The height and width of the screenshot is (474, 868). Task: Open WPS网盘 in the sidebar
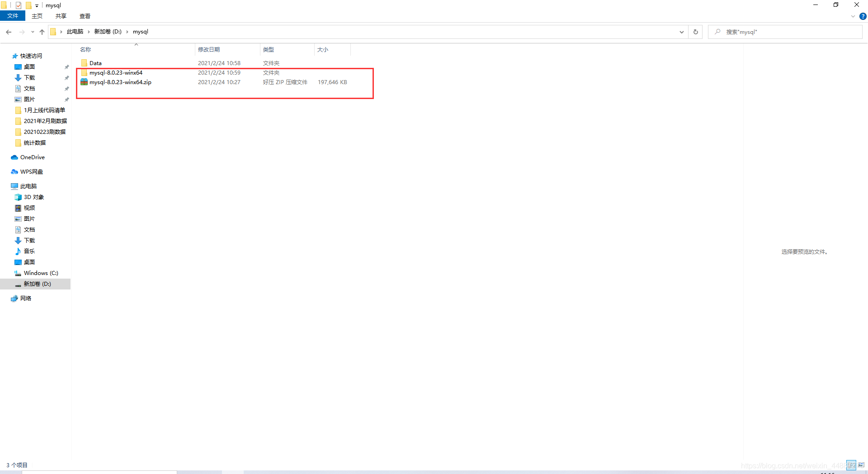31,171
